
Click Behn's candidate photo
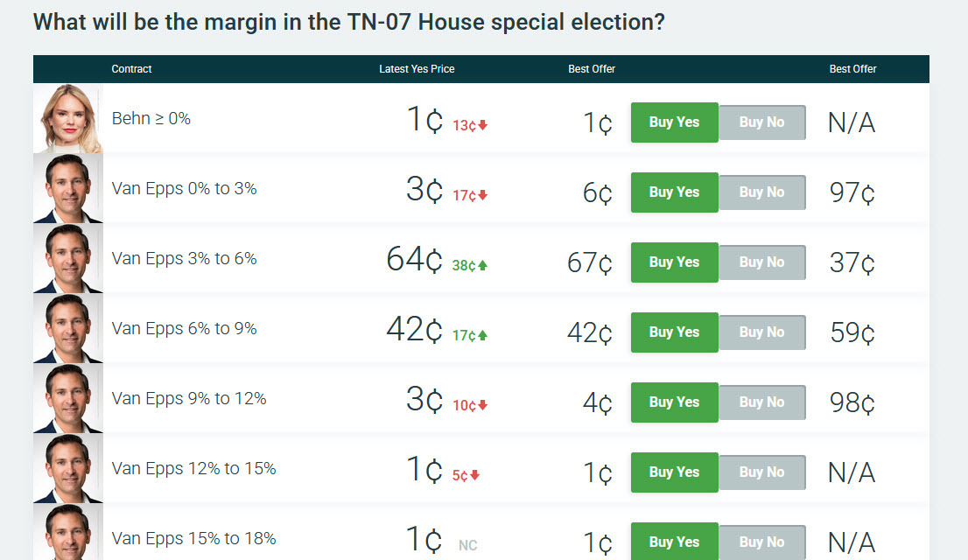(67, 118)
